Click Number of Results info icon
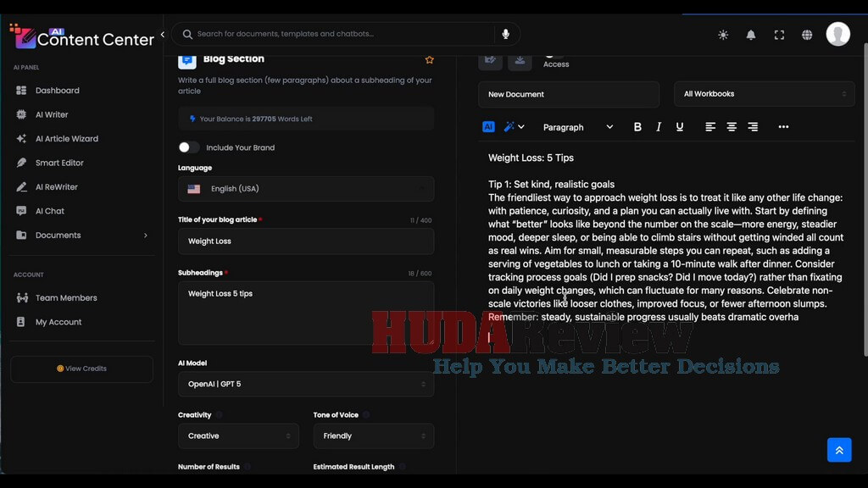The width and height of the screenshot is (868, 488). coord(248,467)
